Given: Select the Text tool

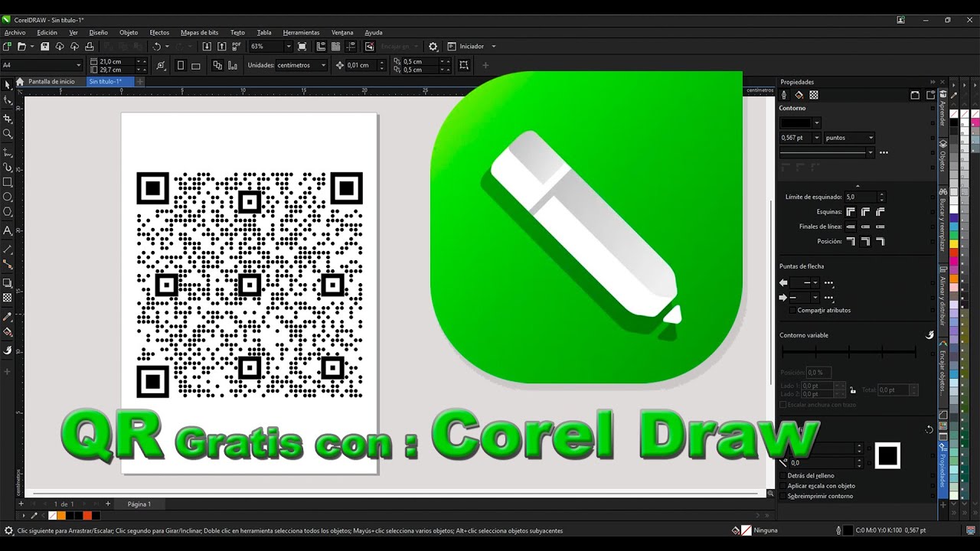Looking at the screenshot, I should 8,230.
